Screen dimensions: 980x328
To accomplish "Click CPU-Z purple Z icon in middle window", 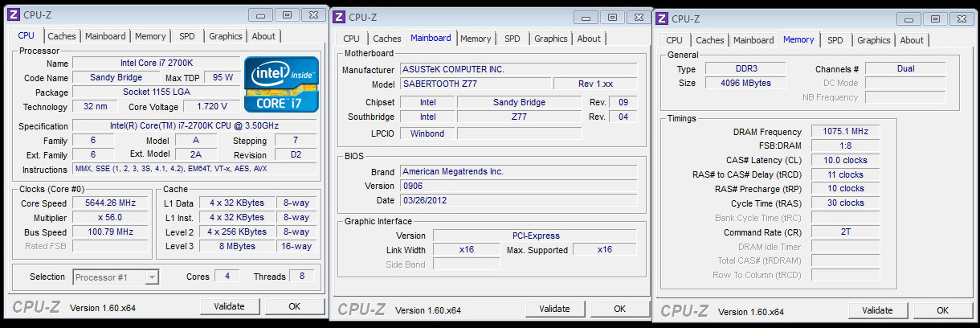I will (339, 17).
